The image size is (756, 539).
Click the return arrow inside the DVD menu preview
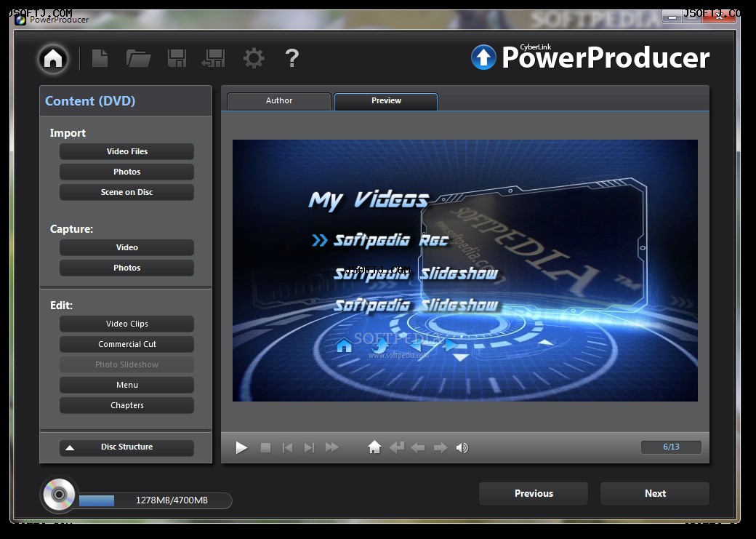pos(380,346)
